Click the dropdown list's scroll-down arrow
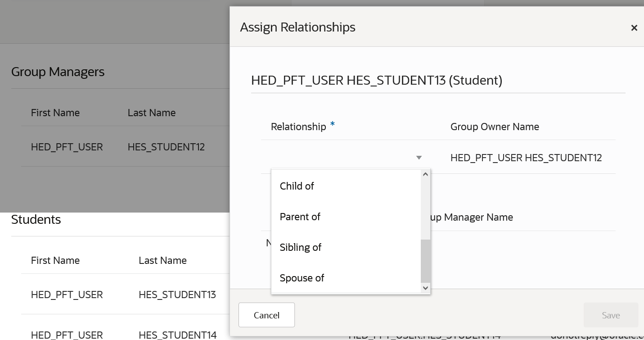 click(425, 288)
